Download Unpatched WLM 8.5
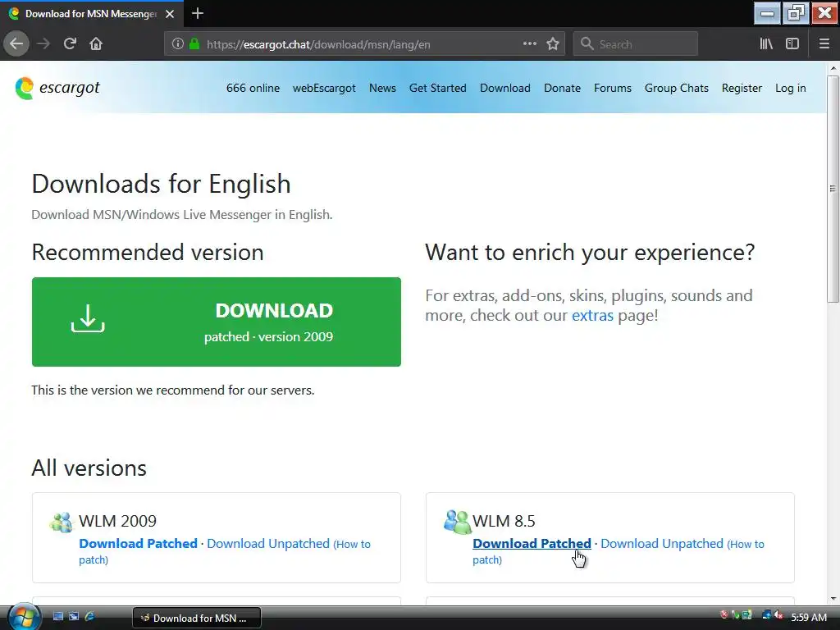The image size is (840, 630). tap(662, 543)
